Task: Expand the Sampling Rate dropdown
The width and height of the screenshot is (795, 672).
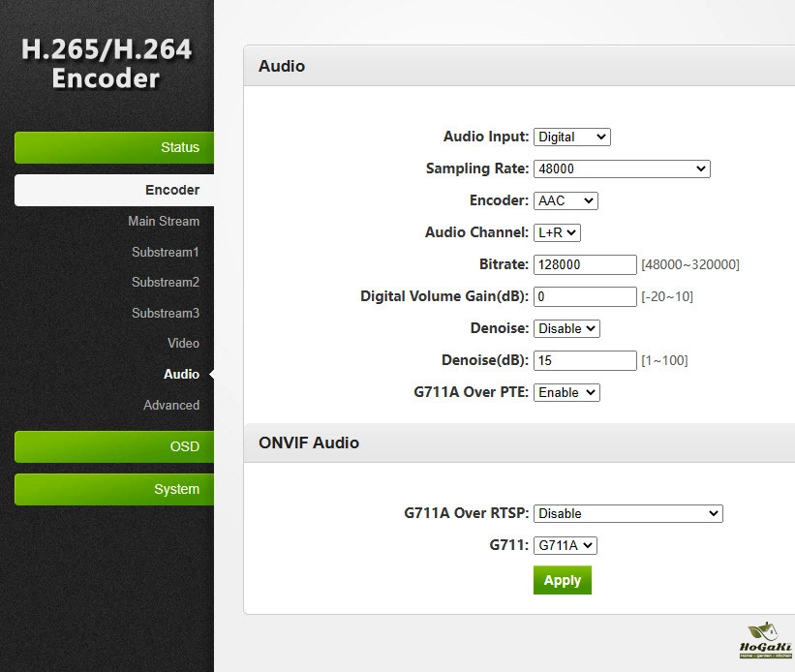Action: (621, 168)
